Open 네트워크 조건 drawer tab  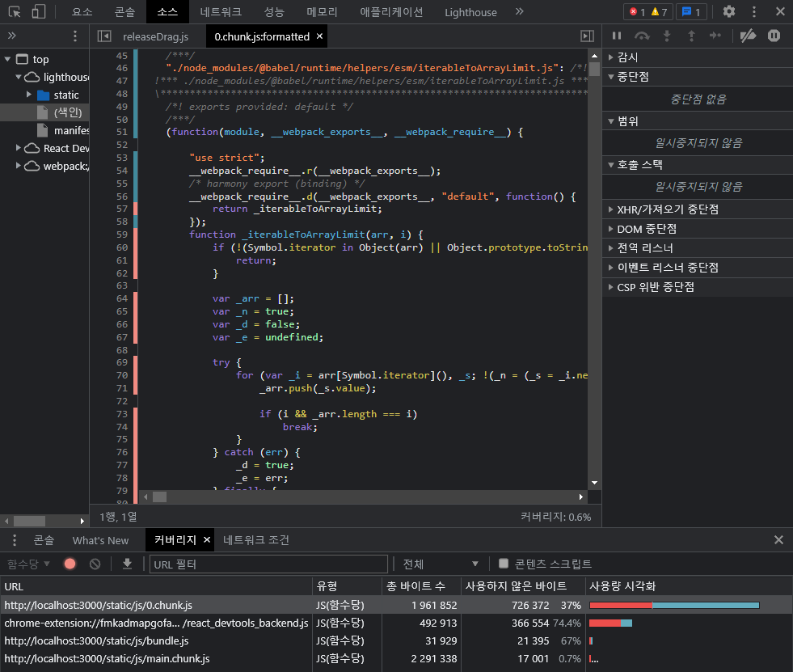click(256, 540)
